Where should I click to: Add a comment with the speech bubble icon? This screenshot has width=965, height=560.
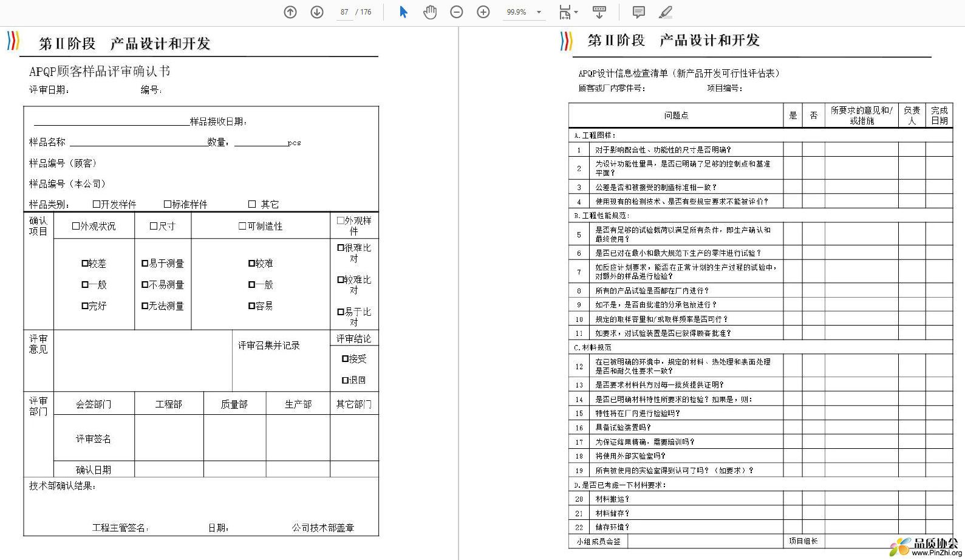[x=639, y=12]
